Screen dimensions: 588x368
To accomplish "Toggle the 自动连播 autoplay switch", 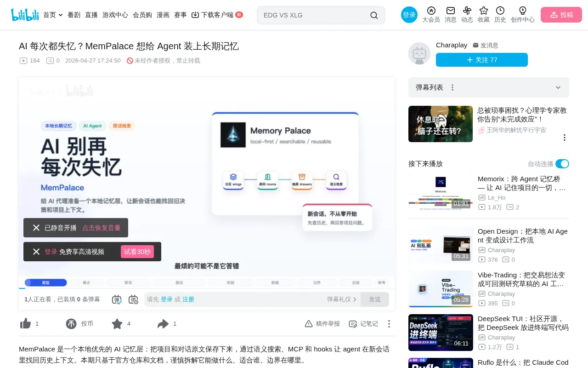I will [562, 164].
